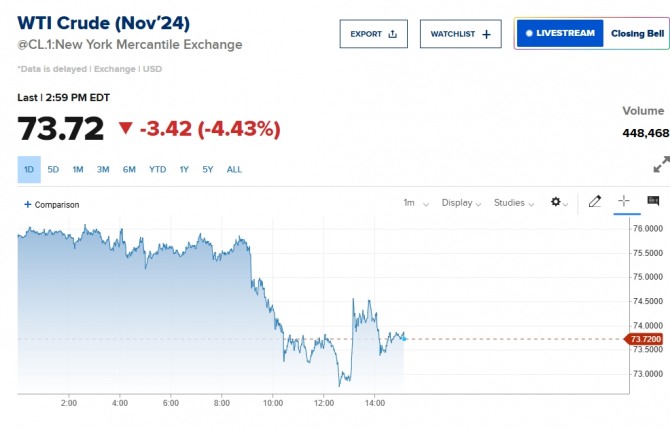This screenshot has height=429, width=670.
Task: Select the 1M time range
Action: [x=78, y=170]
